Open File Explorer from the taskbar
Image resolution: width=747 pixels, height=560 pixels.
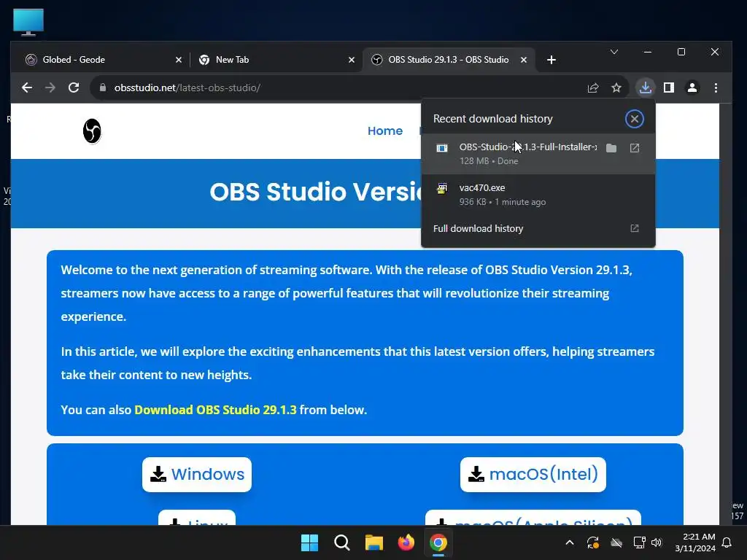374,542
